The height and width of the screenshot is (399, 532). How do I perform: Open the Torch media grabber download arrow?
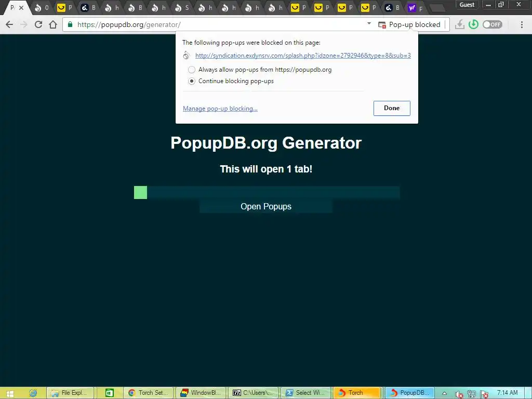point(459,24)
